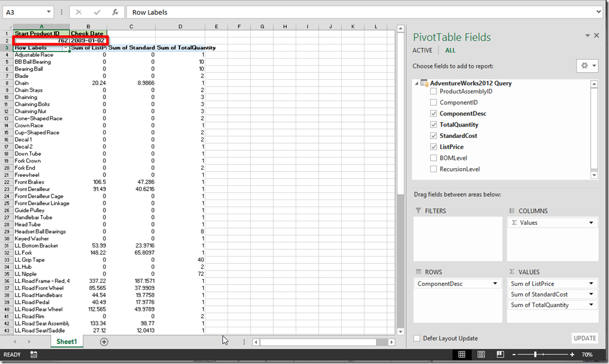Select row 22 header

pos(7,182)
